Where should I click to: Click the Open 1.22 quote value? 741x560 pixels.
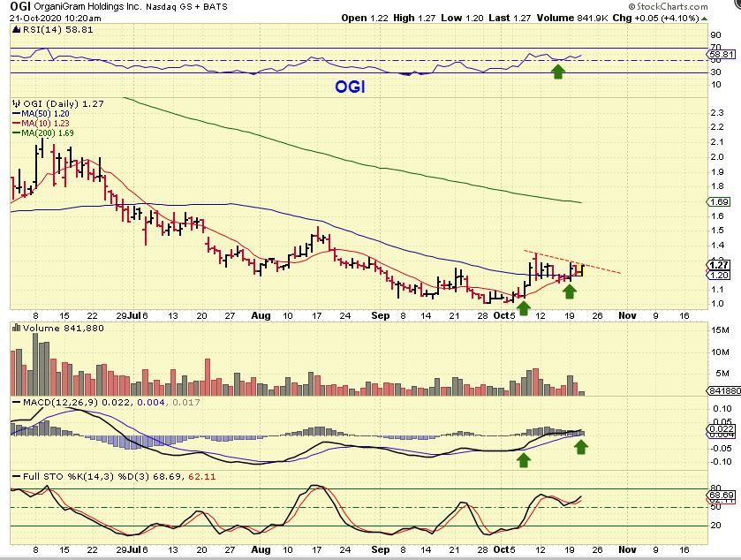(365, 18)
